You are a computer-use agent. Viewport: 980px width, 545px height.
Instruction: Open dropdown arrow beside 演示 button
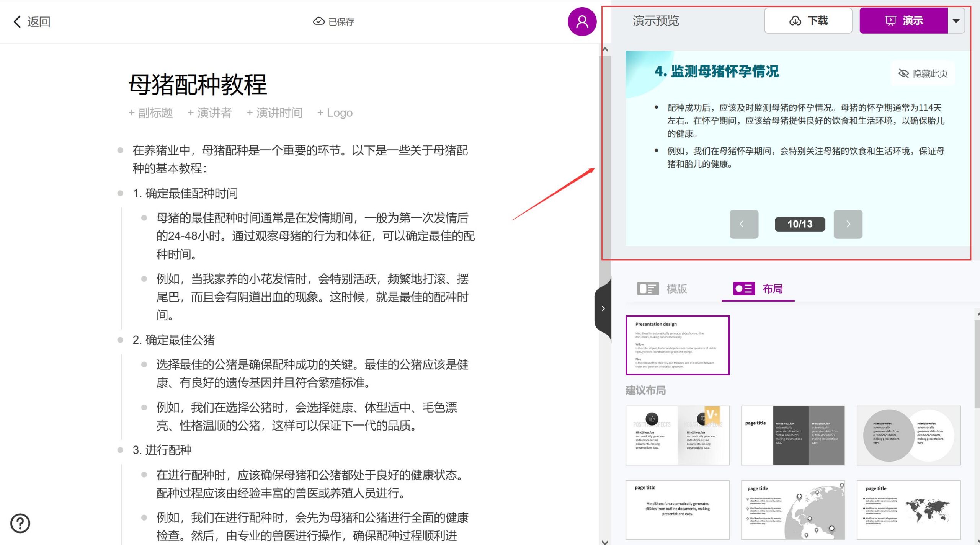956,21
